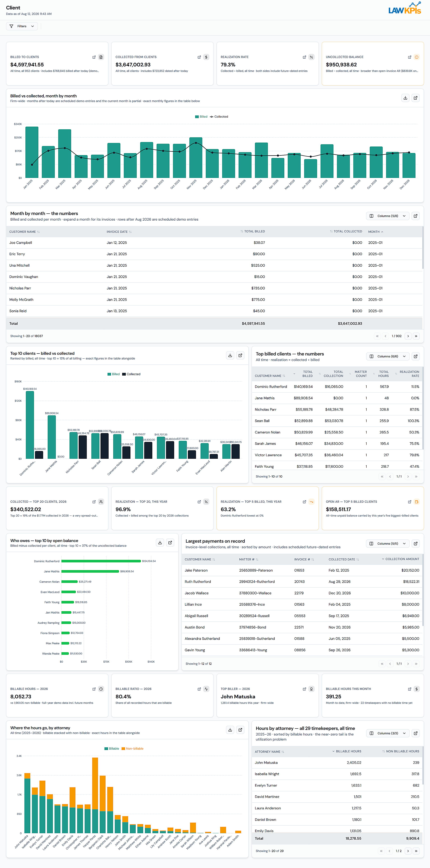Toggle Billable legend in attorney hours chart
The height and width of the screenshot is (868, 430).
tap(111, 749)
